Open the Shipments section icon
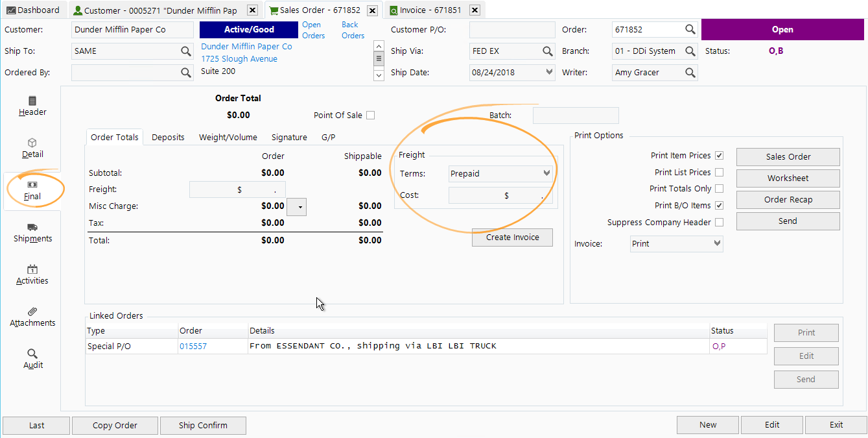Image resolution: width=868 pixels, height=438 pixels. click(x=32, y=232)
